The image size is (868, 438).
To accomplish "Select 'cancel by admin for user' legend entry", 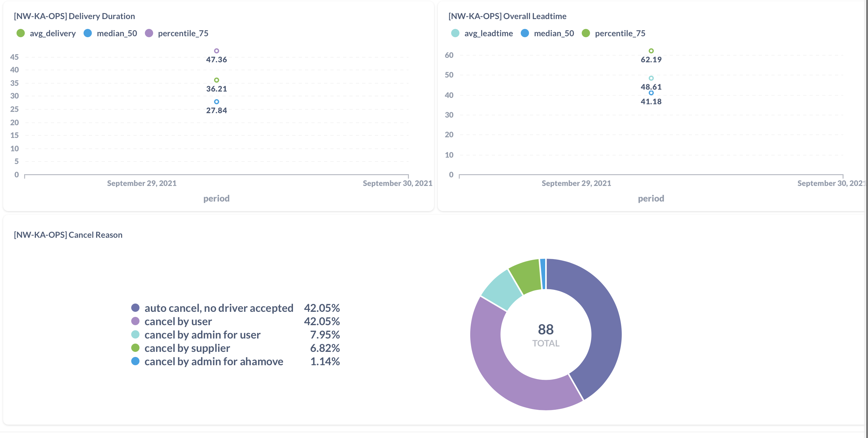I will pos(202,334).
